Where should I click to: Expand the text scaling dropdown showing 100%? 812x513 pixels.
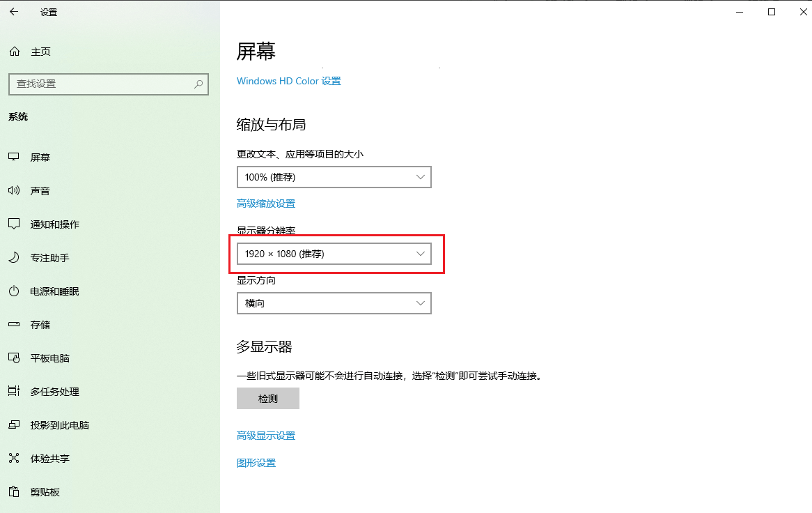[334, 177]
